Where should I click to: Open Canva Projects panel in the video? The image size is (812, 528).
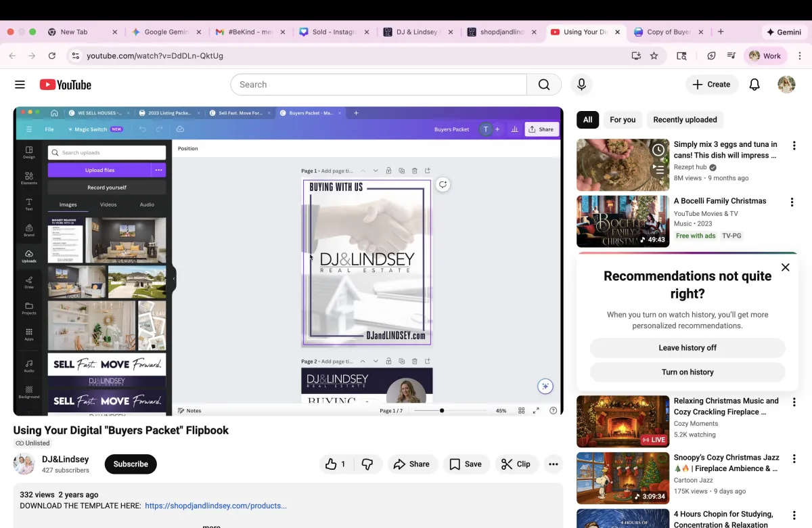(29, 308)
